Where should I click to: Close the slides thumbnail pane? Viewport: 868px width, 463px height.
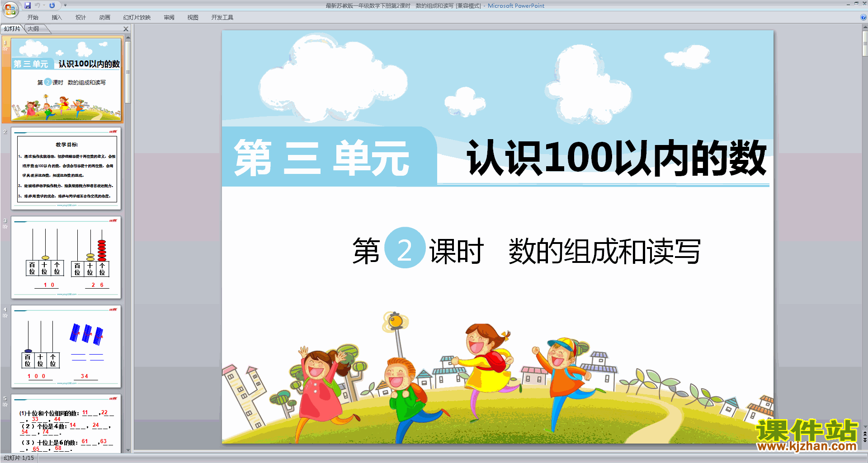[x=126, y=29]
